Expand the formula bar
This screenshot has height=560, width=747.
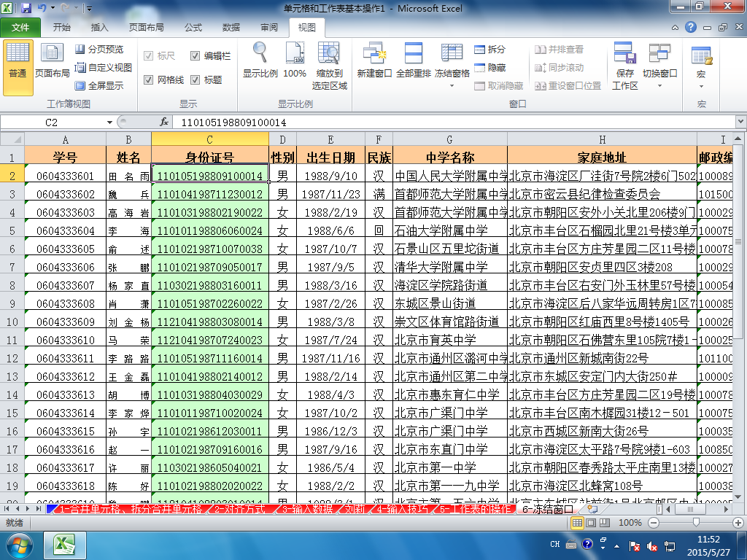click(x=740, y=122)
